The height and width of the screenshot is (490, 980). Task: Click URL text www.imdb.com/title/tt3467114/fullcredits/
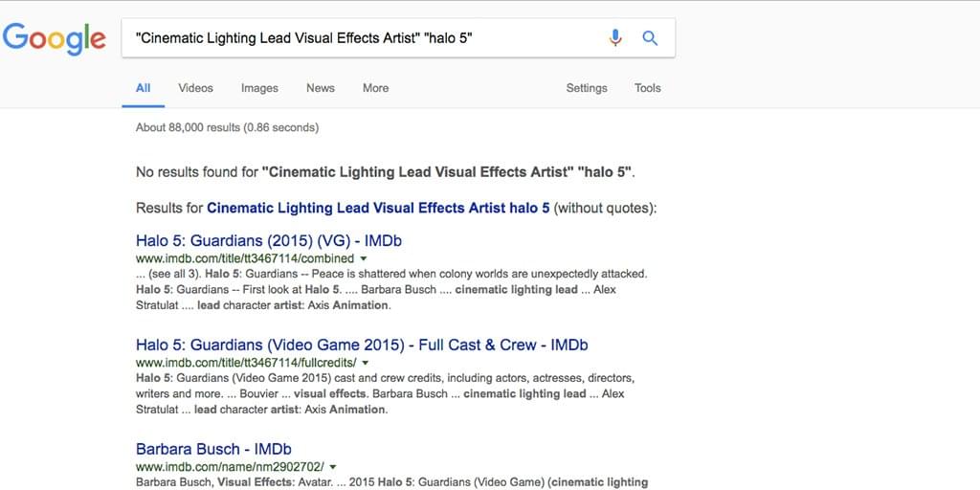246,363
